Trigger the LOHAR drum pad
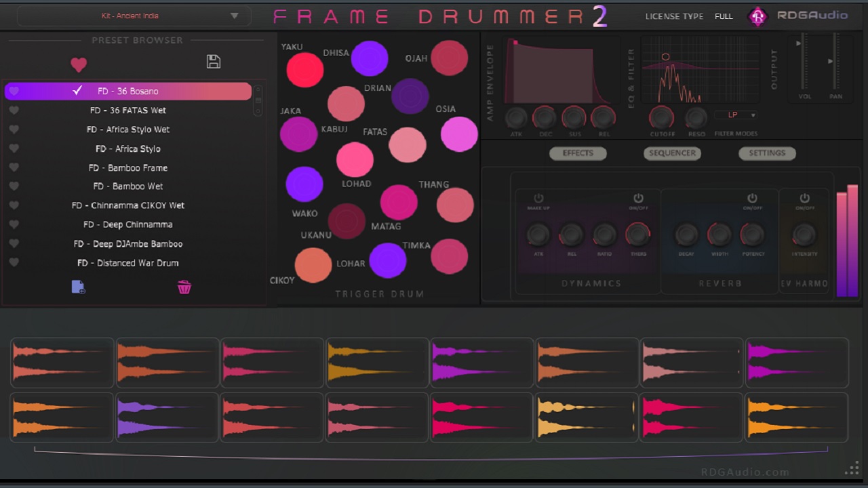 pyautogui.click(x=388, y=260)
